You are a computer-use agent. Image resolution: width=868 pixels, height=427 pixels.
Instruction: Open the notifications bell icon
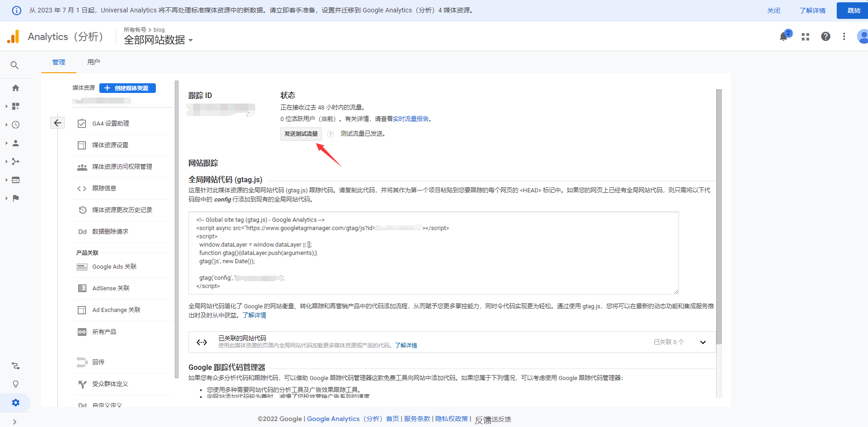coord(783,36)
